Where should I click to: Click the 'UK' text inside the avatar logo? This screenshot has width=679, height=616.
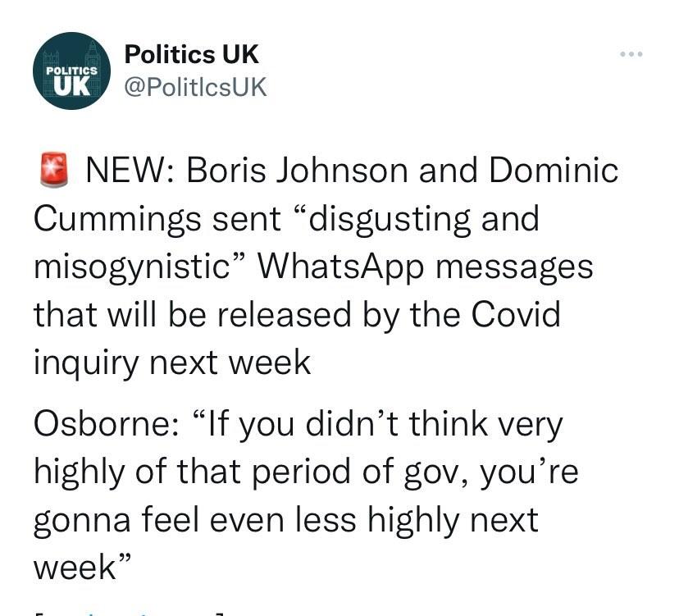click(72, 85)
